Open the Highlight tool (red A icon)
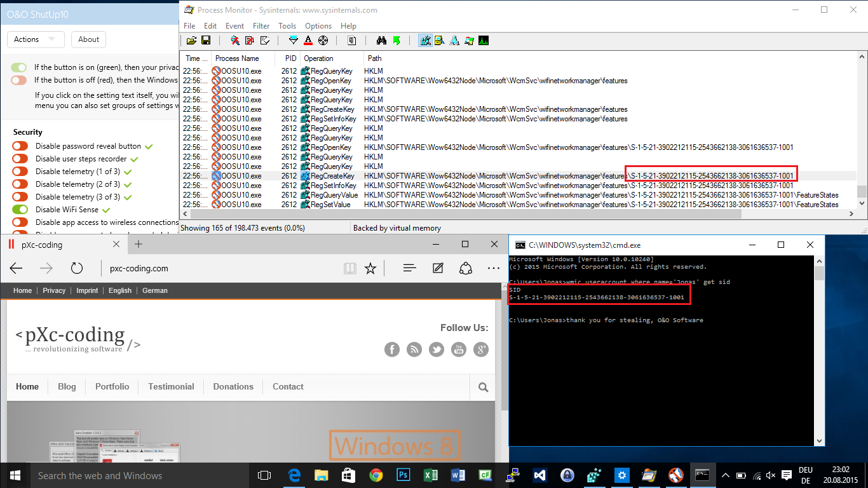Screen dimensions: 868x488 coord(308,41)
